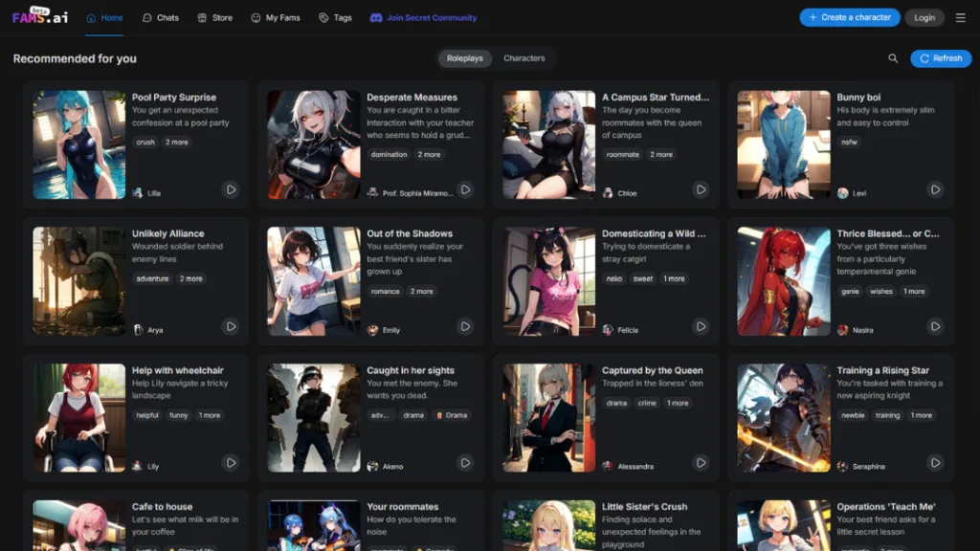Click Join Secret Community link

click(424, 17)
